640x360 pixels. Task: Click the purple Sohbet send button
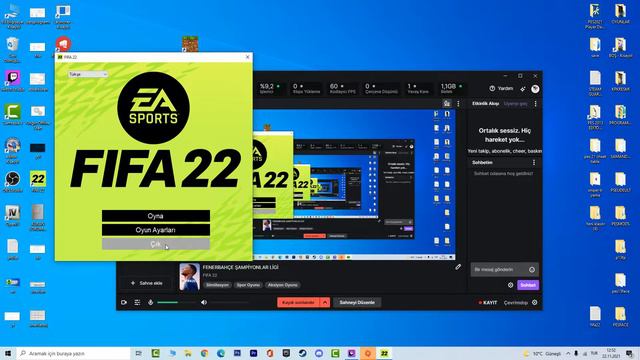point(528,285)
